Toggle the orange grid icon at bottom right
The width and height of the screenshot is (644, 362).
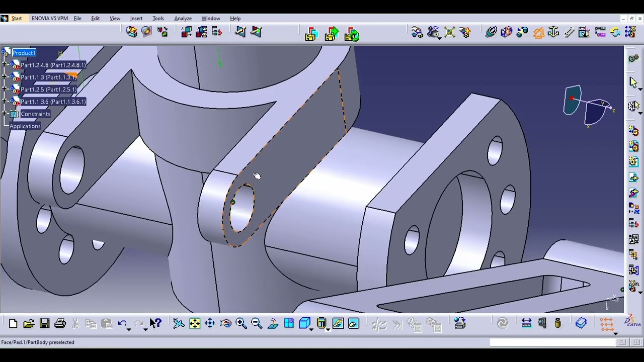[x=606, y=323]
